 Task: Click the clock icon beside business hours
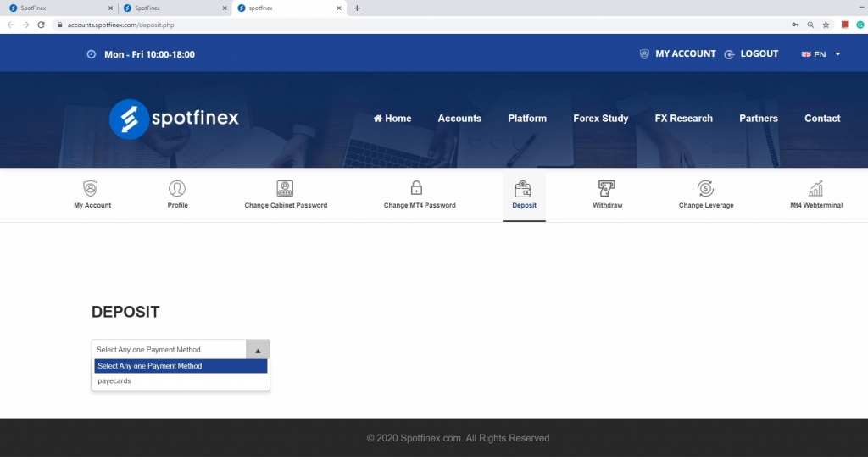(92, 54)
